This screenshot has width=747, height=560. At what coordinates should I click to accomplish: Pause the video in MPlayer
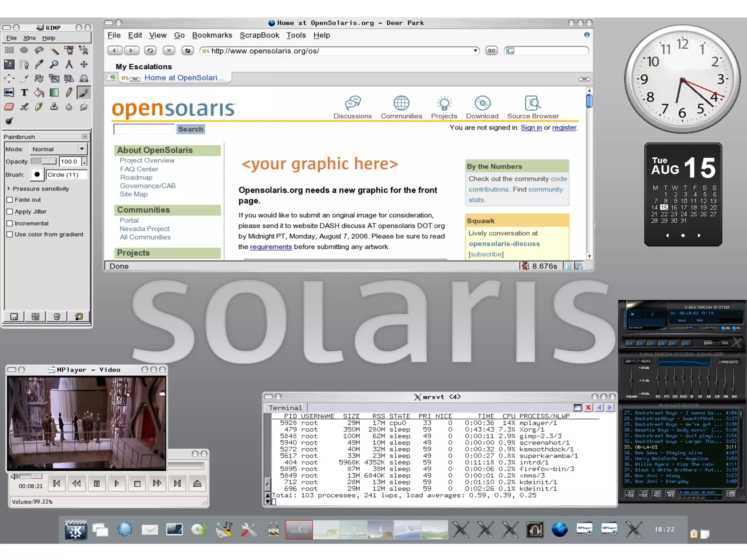97,483
